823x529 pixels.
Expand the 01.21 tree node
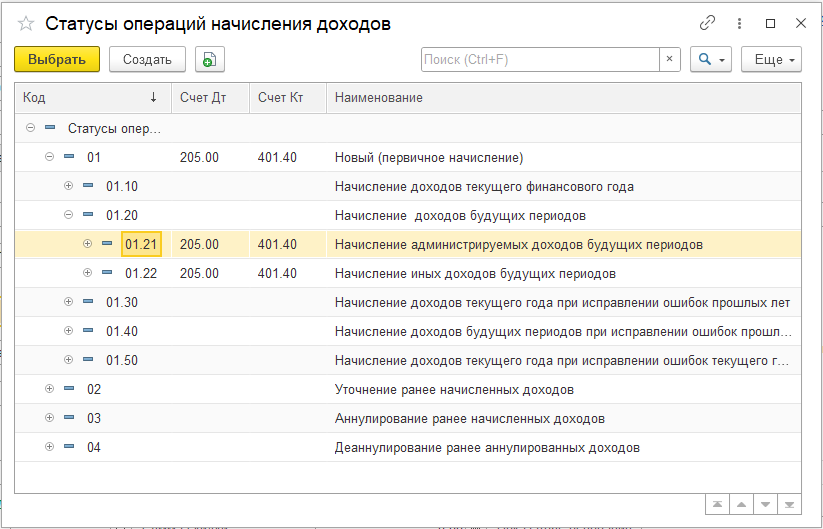(x=88, y=244)
